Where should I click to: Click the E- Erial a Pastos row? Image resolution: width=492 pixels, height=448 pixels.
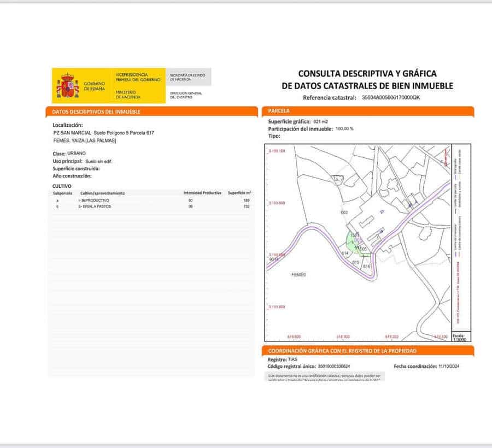coord(95,207)
